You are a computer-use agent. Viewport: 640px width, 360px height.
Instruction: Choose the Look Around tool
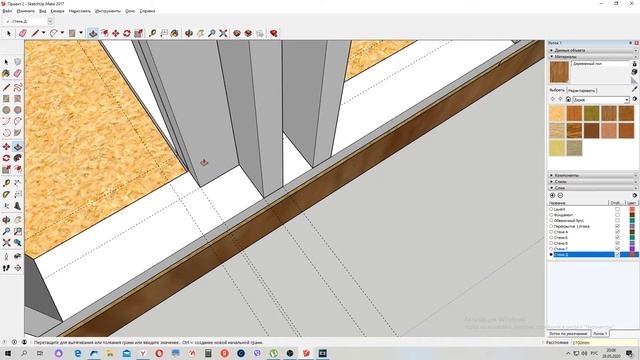coord(18,256)
